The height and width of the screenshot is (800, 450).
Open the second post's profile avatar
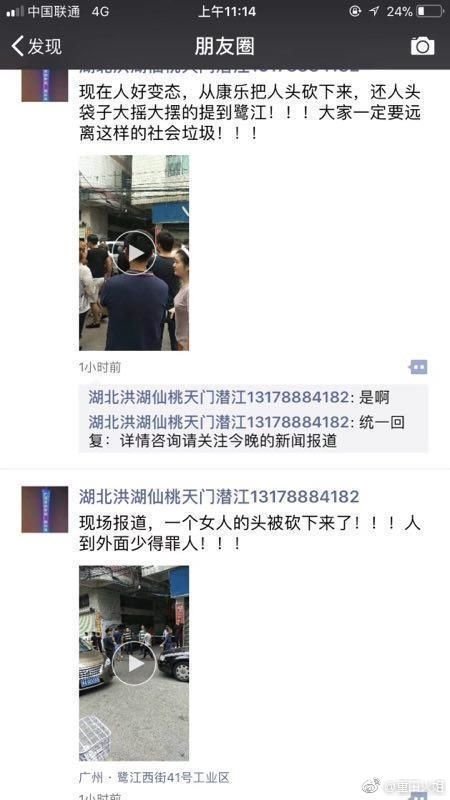point(45,509)
